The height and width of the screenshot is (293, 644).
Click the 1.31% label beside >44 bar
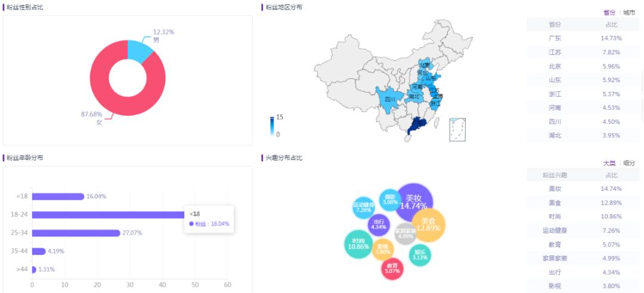coord(47,269)
